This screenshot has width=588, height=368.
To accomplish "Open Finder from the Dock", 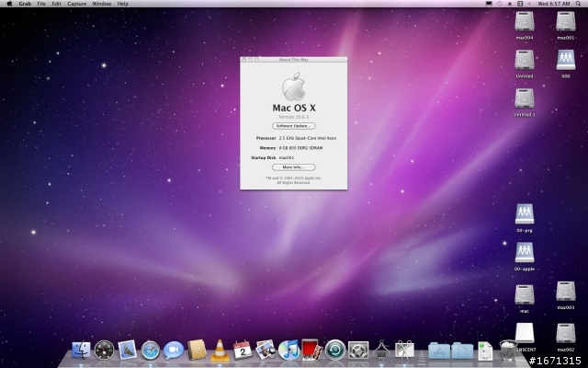I will [x=81, y=350].
